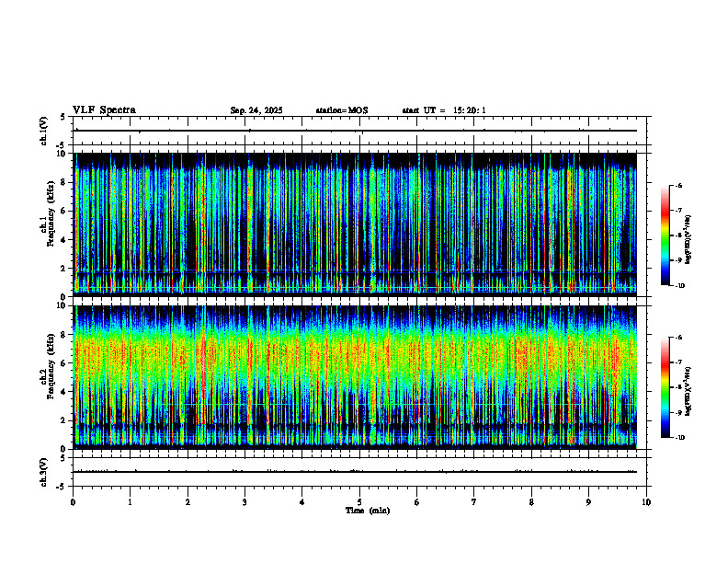
Task: Click the ch.1 frequency axis "6" tick label
Action: click(64, 212)
